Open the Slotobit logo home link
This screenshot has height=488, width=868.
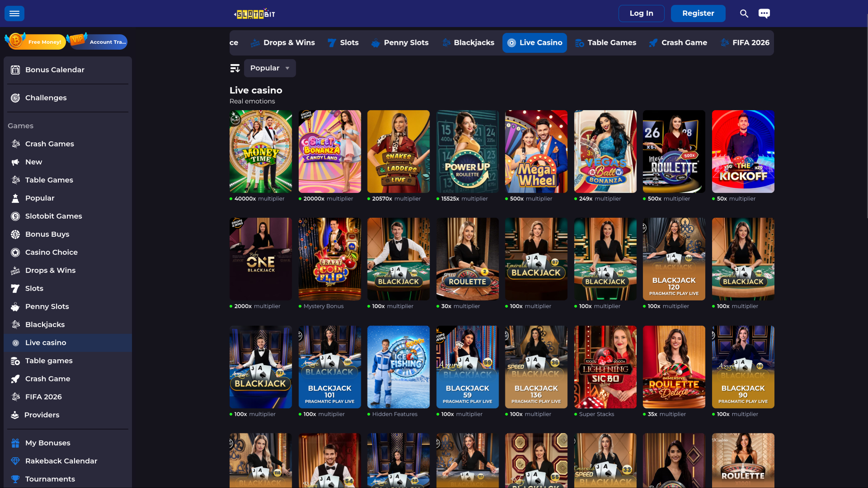pyautogui.click(x=255, y=14)
